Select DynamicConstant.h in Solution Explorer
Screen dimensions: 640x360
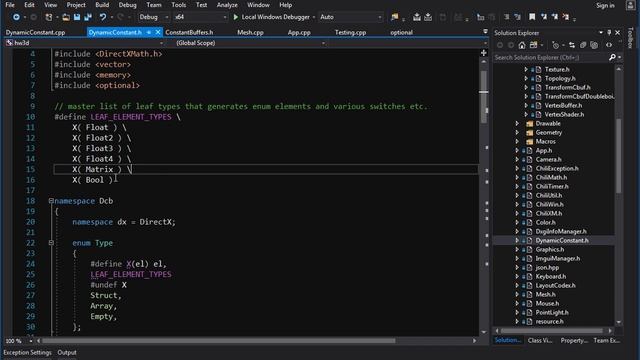coord(562,240)
